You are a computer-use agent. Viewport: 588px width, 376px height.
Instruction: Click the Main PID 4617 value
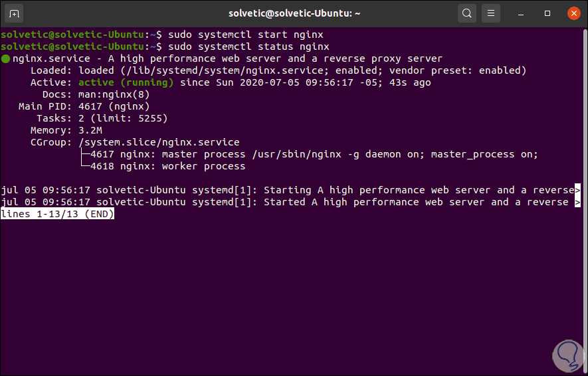point(114,106)
